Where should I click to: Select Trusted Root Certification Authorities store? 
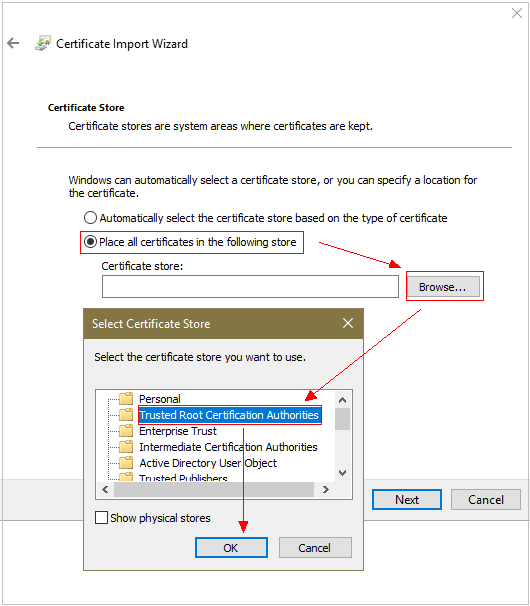(229, 415)
